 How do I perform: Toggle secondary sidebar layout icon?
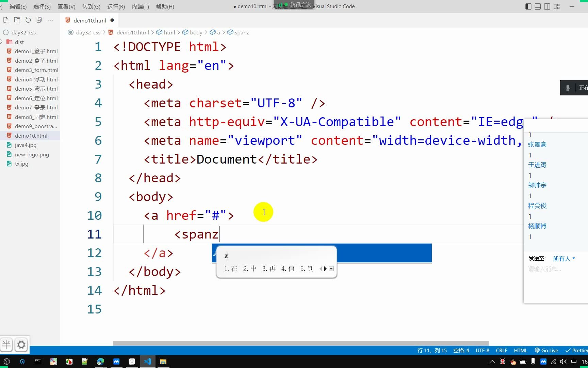547,6
